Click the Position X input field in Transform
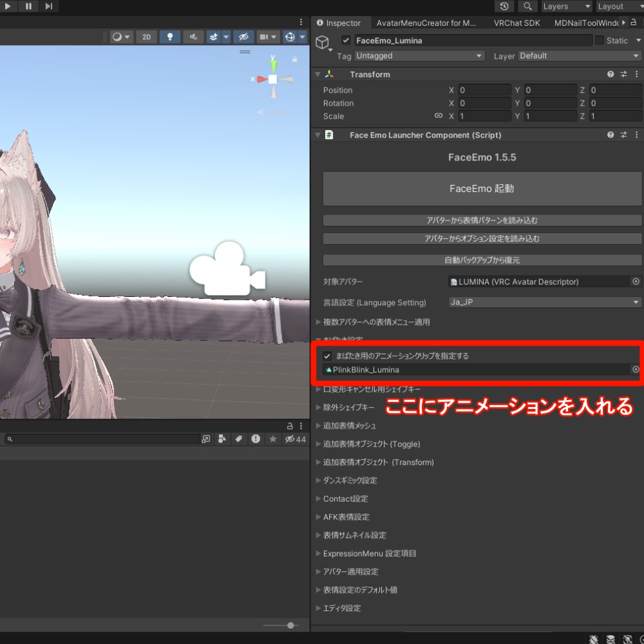This screenshot has width=644, height=644. 483,90
